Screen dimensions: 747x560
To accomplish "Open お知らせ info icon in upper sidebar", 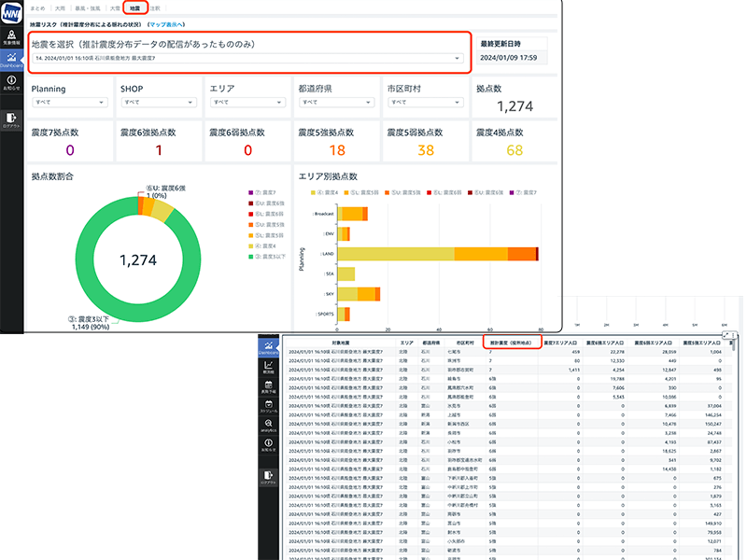I will (11, 84).
